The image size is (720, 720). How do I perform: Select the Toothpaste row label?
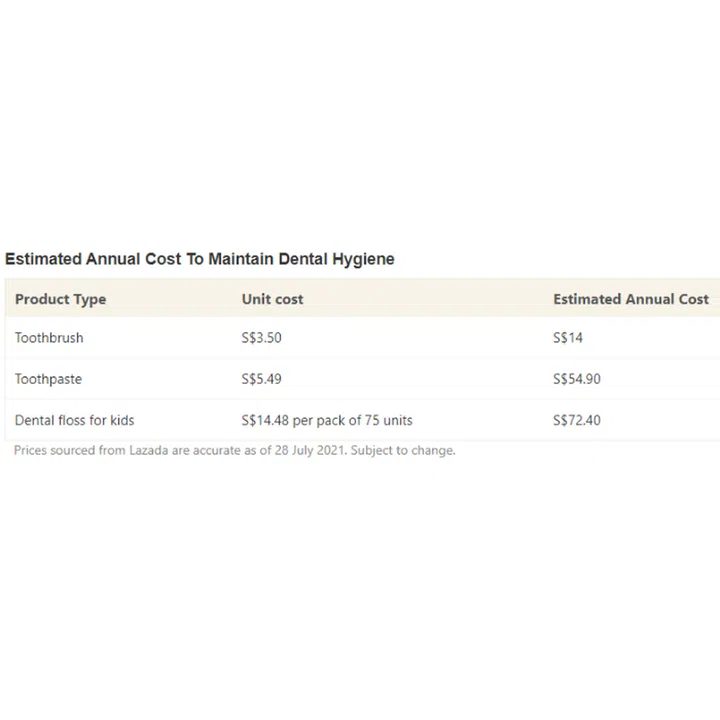(x=48, y=379)
